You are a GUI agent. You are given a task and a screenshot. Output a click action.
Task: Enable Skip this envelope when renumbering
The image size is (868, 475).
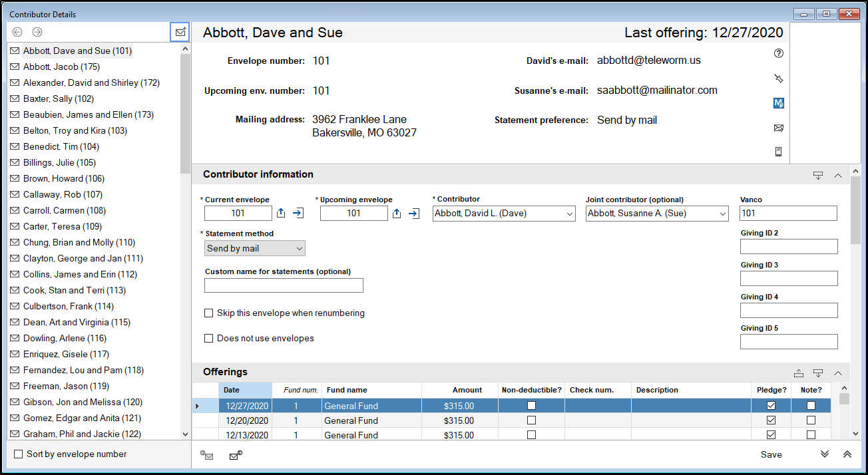coord(209,313)
